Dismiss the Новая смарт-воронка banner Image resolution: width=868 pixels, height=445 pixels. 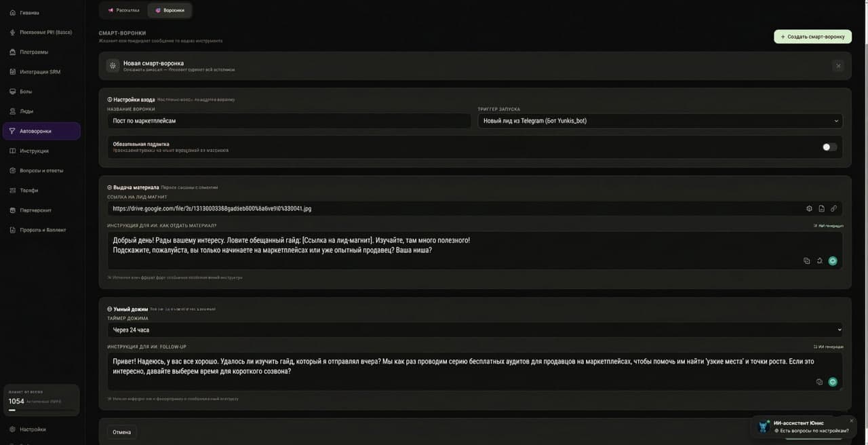[838, 66]
